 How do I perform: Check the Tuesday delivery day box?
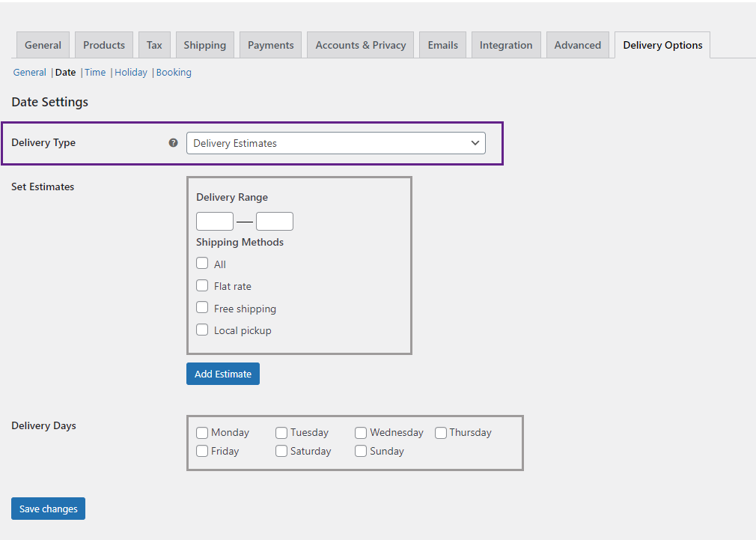click(x=281, y=432)
